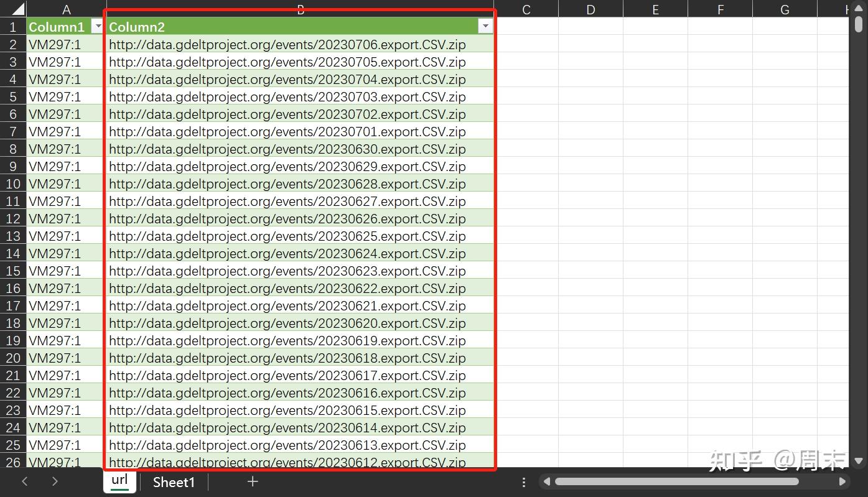868x497 pixels.
Task: Click the 20230702.export.CSV.zip URL cell
Action: pos(301,114)
